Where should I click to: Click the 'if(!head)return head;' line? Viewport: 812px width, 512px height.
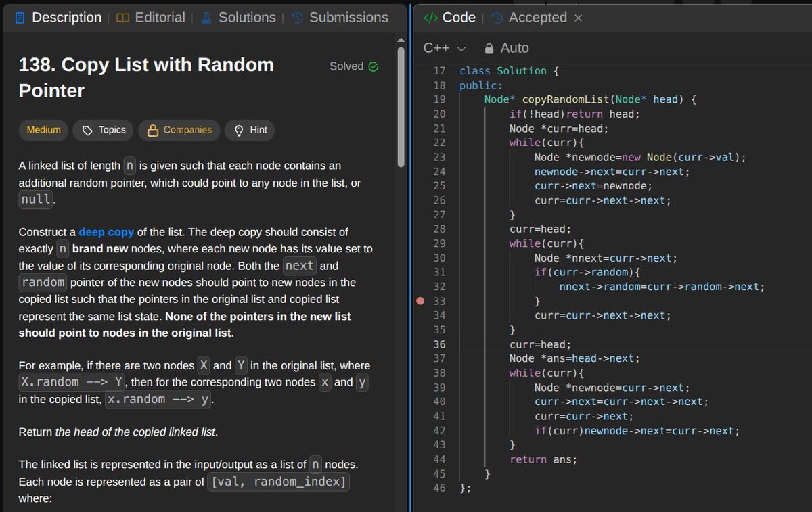[574, 114]
